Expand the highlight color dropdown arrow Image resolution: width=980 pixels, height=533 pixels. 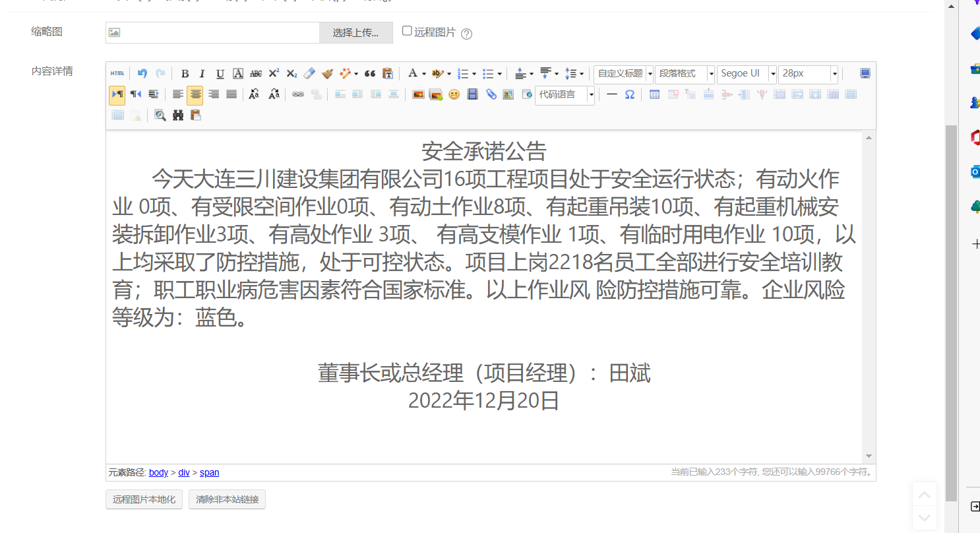(x=449, y=74)
